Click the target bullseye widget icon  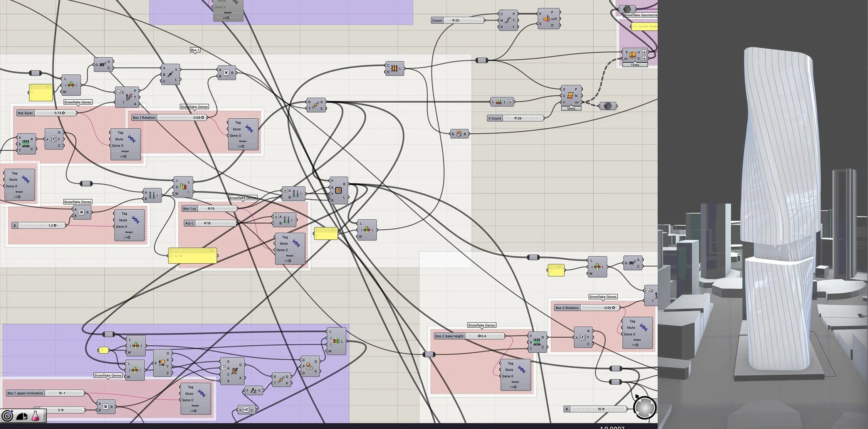7,416
